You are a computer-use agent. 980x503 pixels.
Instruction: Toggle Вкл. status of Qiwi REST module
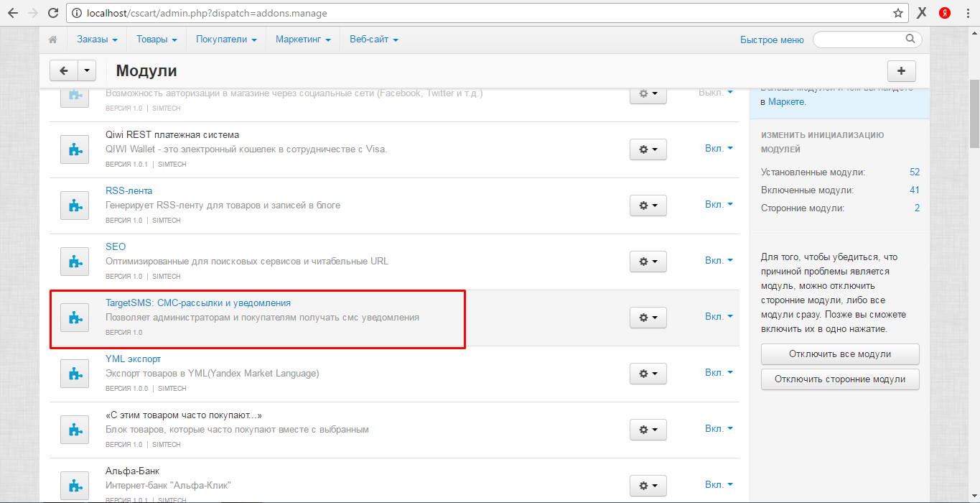click(719, 148)
